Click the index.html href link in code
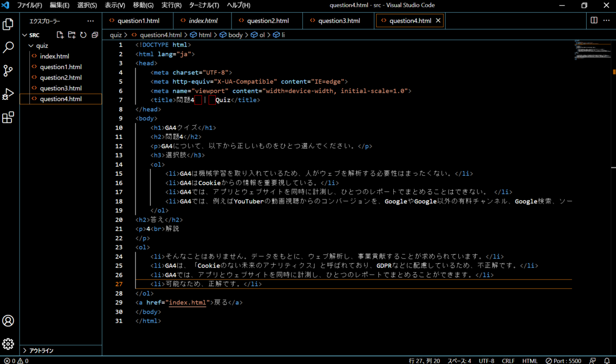This screenshot has height=364, width=616. click(187, 302)
